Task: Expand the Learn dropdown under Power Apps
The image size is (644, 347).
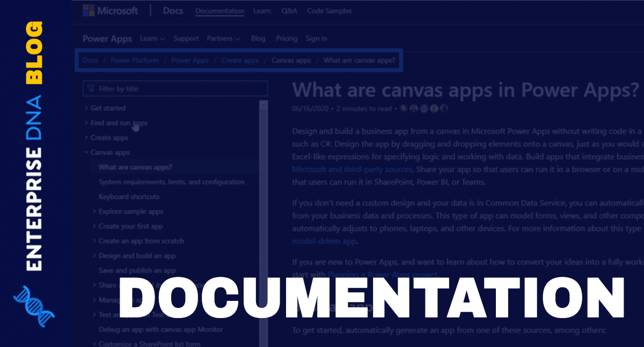Action: tap(152, 39)
